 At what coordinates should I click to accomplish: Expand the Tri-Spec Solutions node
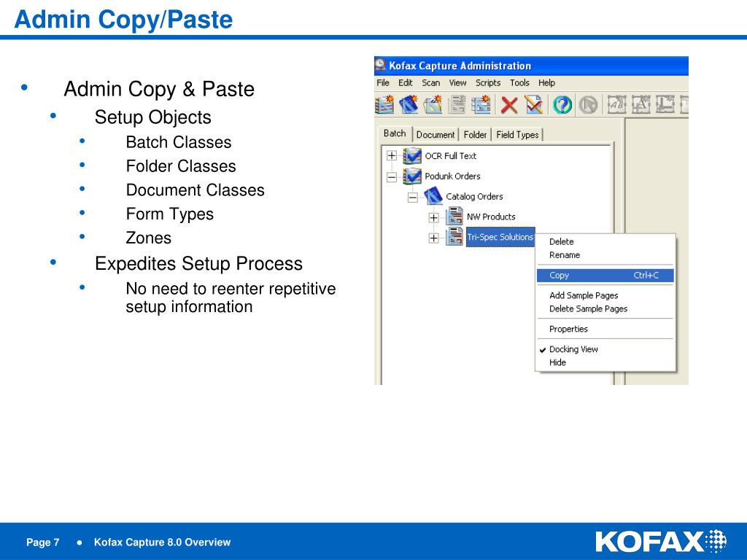[433, 238]
